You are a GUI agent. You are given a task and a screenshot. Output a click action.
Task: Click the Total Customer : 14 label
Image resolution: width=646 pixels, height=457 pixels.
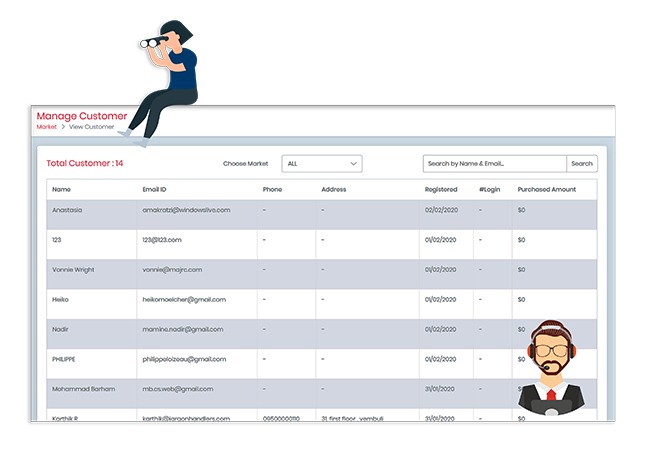pos(84,163)
